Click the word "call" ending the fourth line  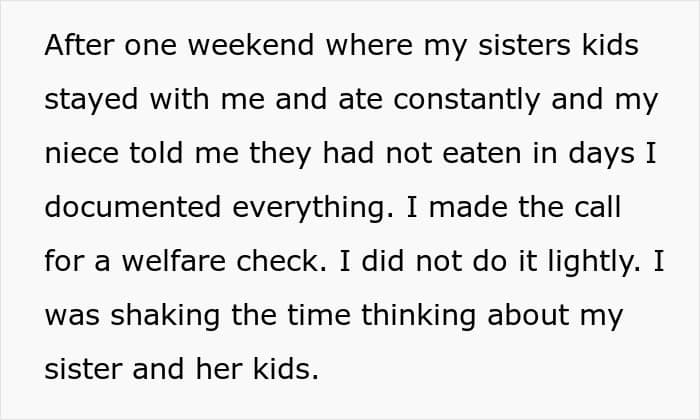coord(596,209)
